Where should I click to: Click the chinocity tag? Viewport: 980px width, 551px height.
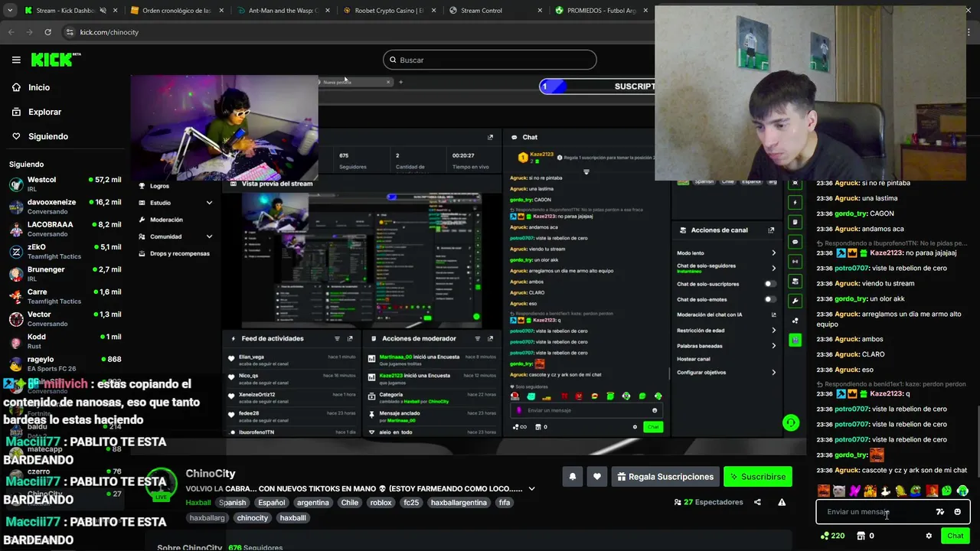253,518
